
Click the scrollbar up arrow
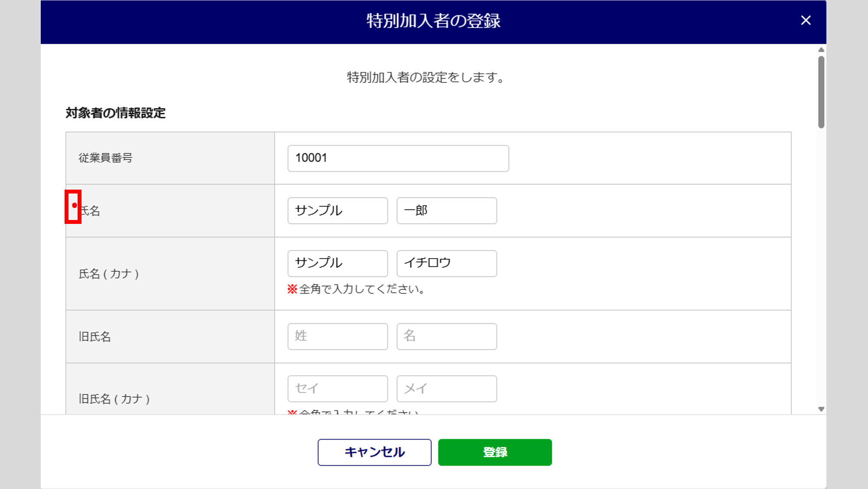tap(821, 50)
